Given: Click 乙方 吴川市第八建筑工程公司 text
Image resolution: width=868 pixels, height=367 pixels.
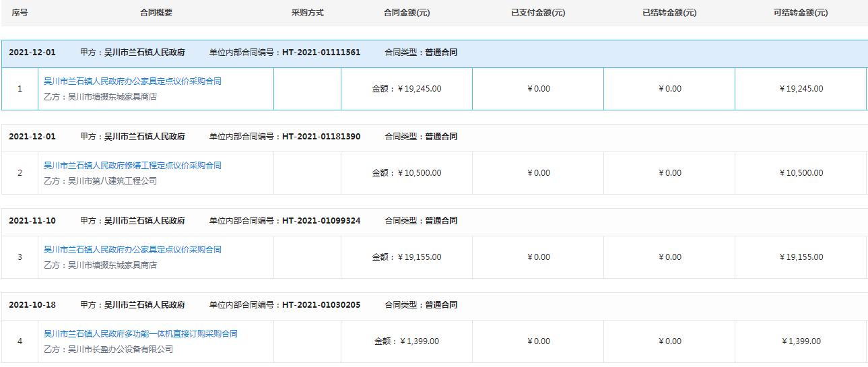Looking at the screenshot, I should [x=100, y=181].
